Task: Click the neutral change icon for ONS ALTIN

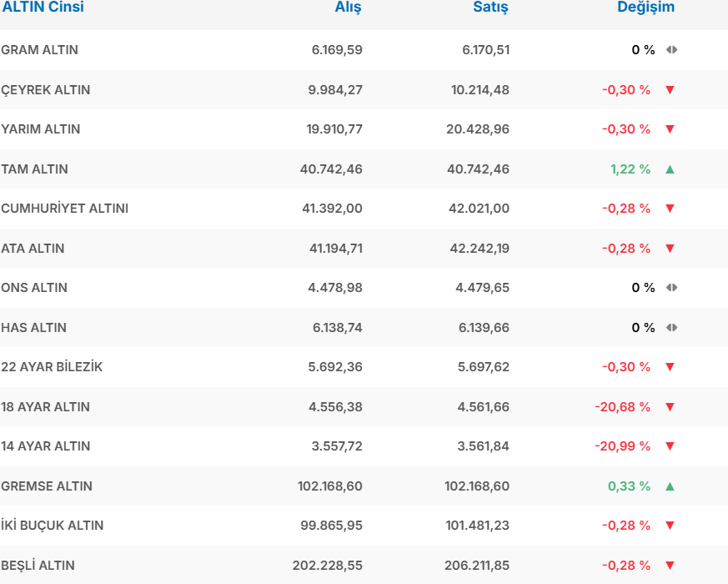Action: (x=671, y=288)
